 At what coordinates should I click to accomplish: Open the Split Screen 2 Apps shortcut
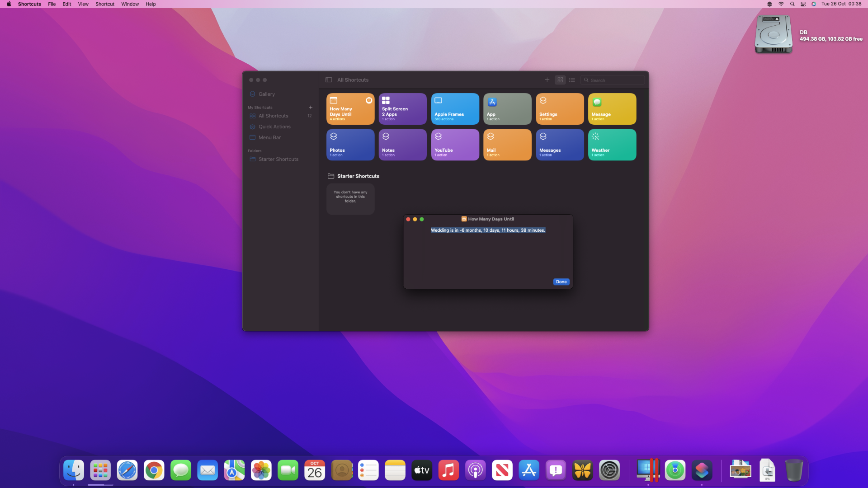[402, 108]
